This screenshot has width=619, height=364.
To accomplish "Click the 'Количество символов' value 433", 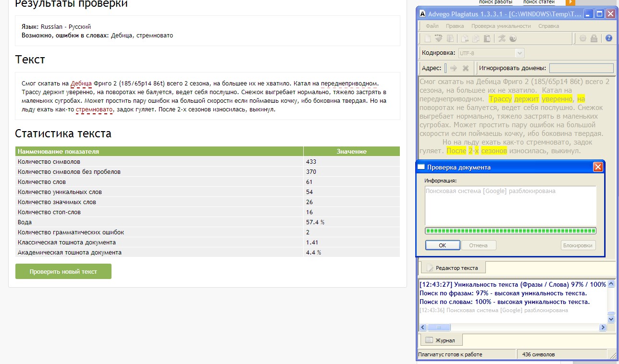I will (x=311, y=162).
